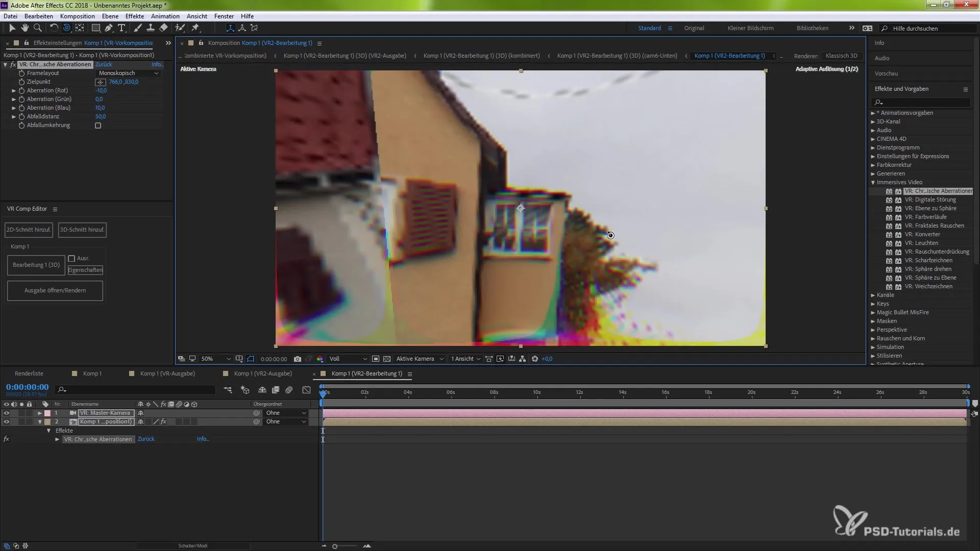
Task: Click the Eigenschaften button
Action: [85, 270]
